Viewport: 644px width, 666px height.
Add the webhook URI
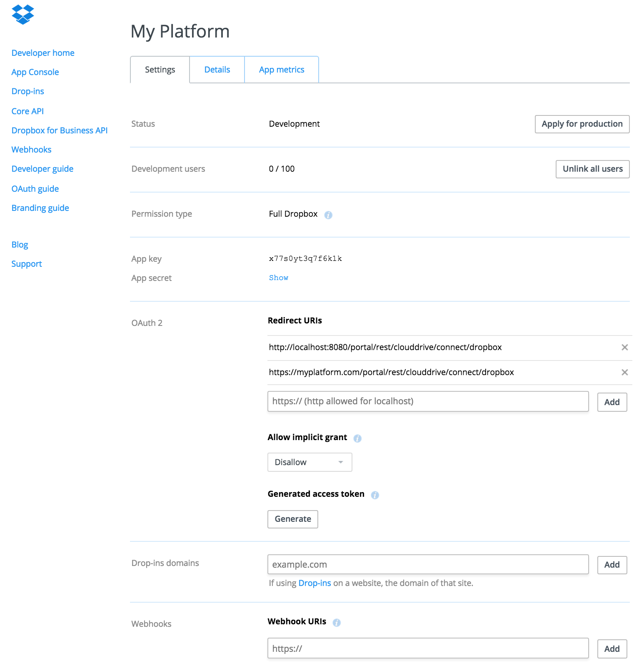[612, 649]
